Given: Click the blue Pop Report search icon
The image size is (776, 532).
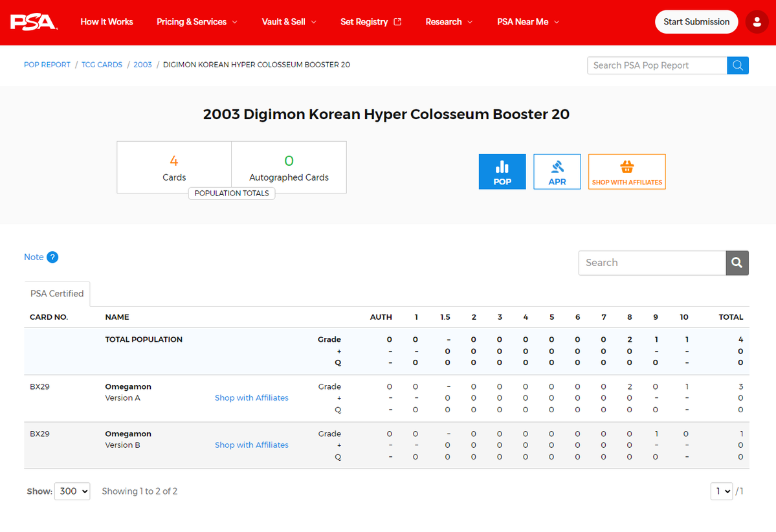Looking at the screenshot, I should pyautogui.click(x=737, y=65).
